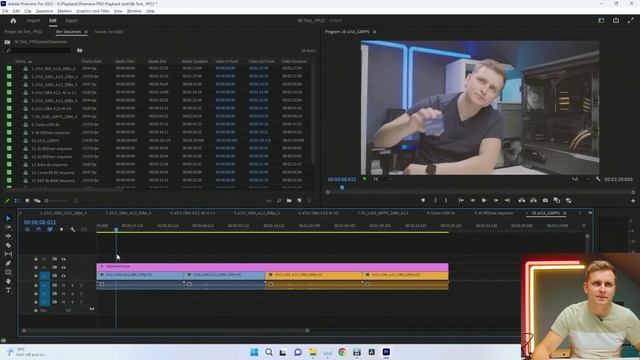Click the New Bin folder icon in project panel
The height and width of the screenshot is (360, 640).
click(289, 200)
